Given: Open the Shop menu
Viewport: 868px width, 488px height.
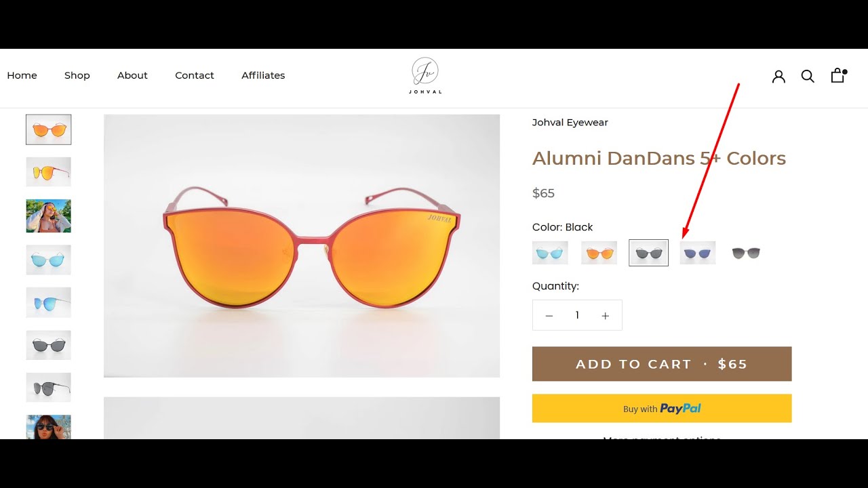Looking at the screenshot, I should coord(77,75).
